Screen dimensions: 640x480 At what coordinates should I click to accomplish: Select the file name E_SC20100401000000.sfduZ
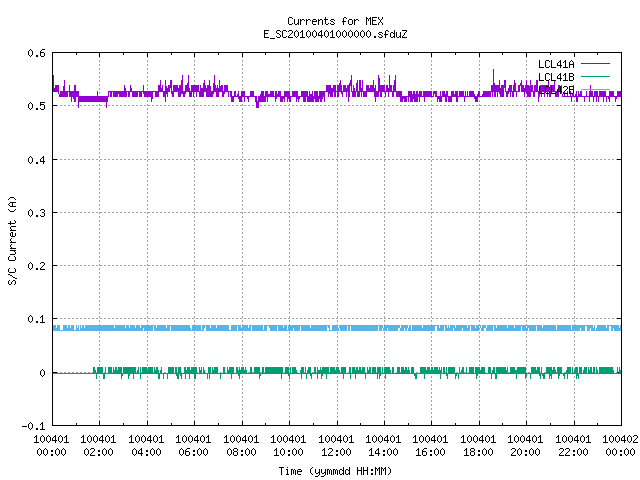click(335, 34)
